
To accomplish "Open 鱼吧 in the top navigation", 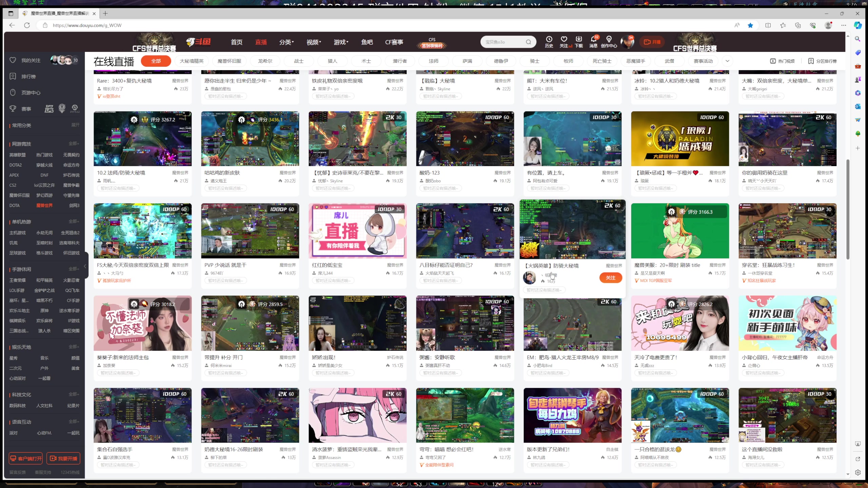I will click(367, 42).
